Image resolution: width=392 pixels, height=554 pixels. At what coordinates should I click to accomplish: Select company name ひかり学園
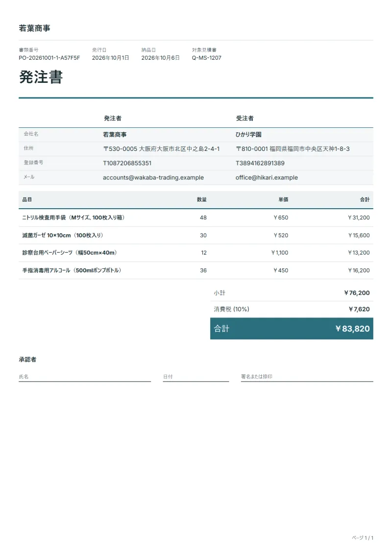pyautogui.click(x=248, y=135)
